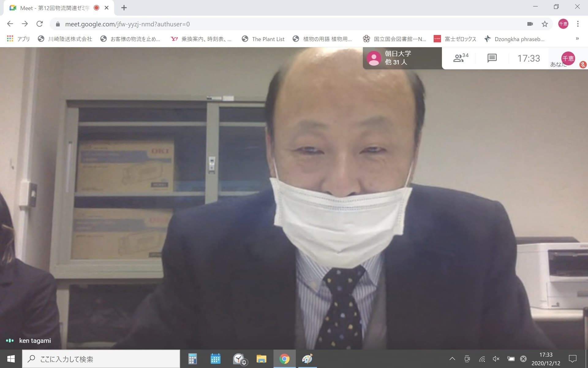Open the participants list icon
This screenshot has width=588, height=368.
(x=460, y=58)
